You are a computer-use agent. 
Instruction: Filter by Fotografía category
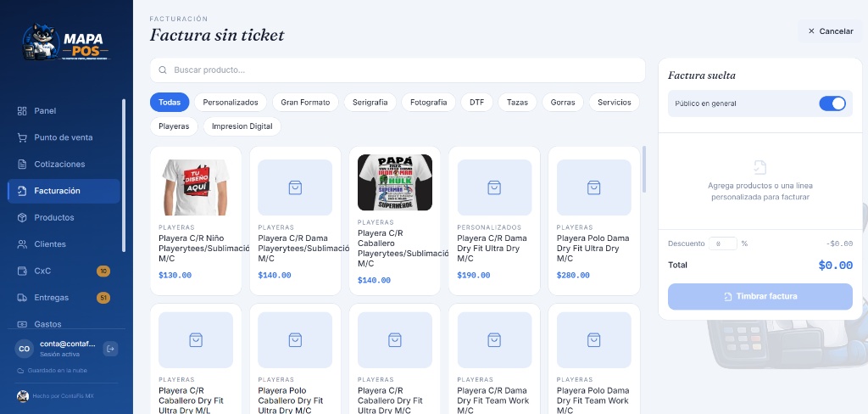428,102
